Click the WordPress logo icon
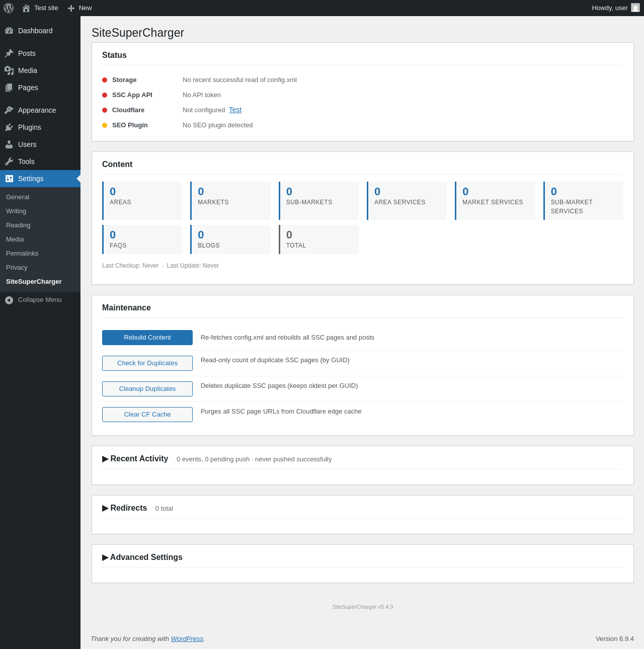 point(9,8)
